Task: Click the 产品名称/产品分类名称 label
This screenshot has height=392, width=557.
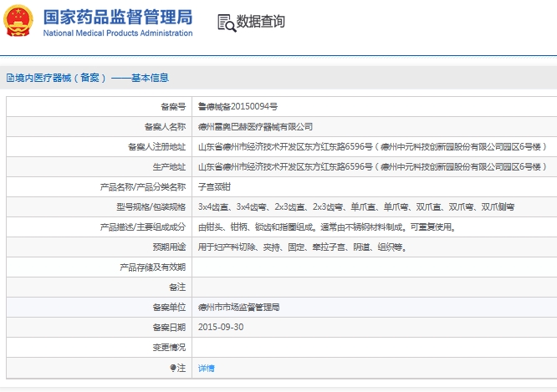Action: tap(143, 186)
